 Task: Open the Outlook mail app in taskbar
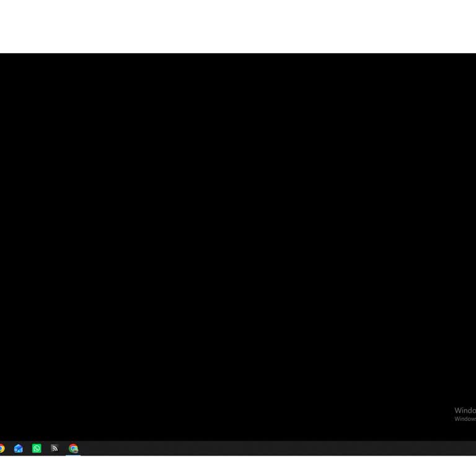[x=18, y=448]
